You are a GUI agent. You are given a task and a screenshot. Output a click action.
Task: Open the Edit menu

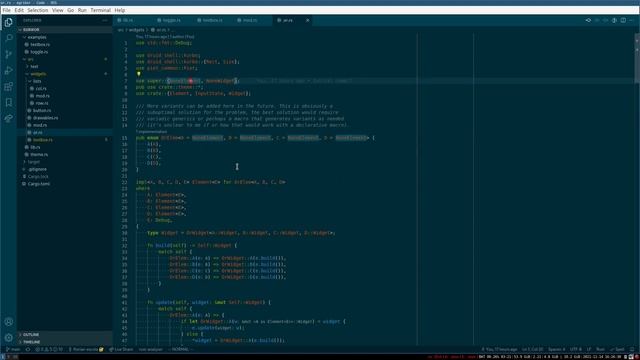[x=19, y=10]
